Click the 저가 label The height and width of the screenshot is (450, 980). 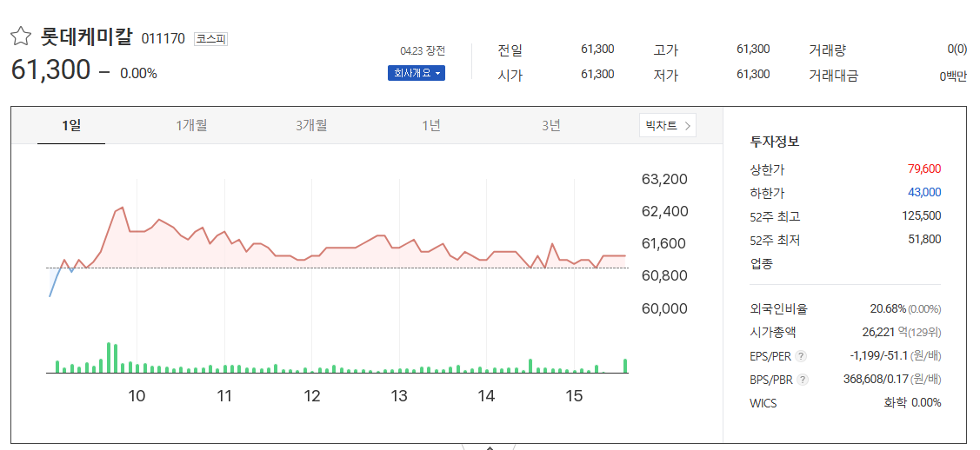[x=665, y=76]
